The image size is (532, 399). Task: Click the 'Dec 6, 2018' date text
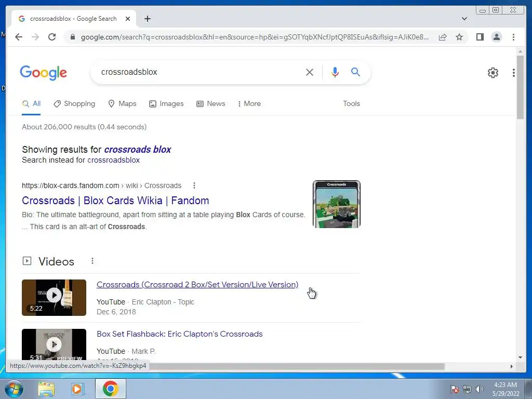[x=116, y=312]
